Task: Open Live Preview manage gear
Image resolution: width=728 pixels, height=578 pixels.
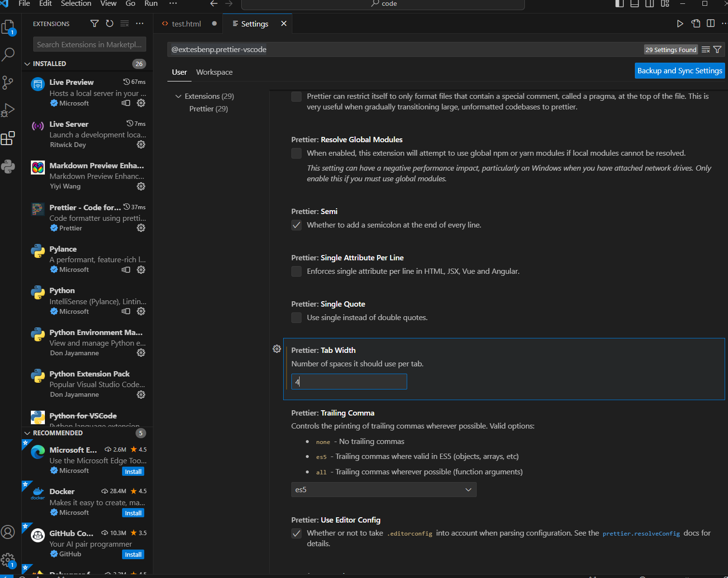Action: 141,103
